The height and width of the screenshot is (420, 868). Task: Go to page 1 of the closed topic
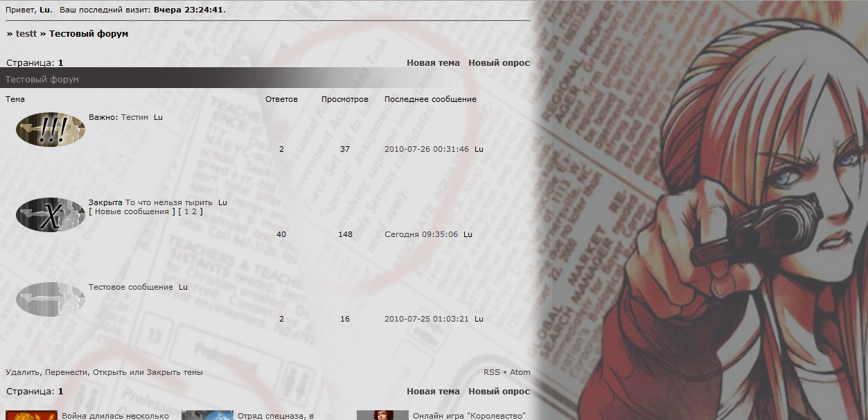click(x=186, y=211)
